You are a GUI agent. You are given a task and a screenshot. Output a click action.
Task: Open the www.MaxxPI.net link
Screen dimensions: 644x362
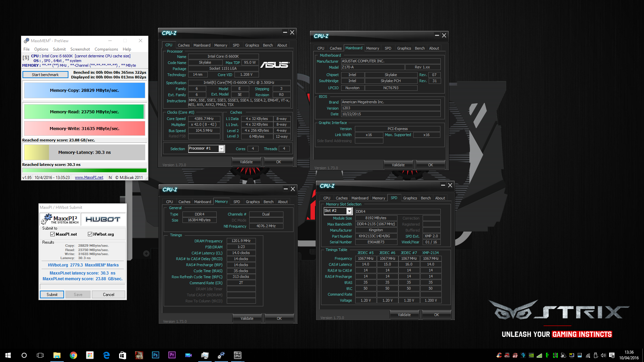89,178
